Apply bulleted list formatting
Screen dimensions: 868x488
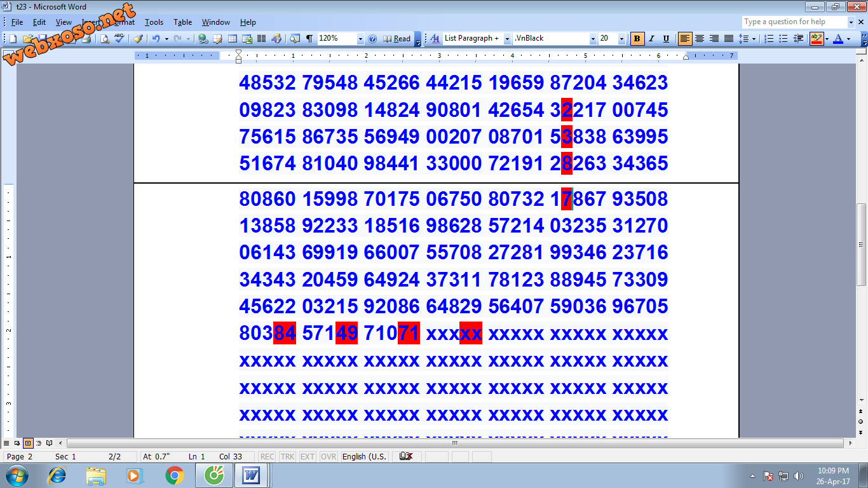(783, 39)
